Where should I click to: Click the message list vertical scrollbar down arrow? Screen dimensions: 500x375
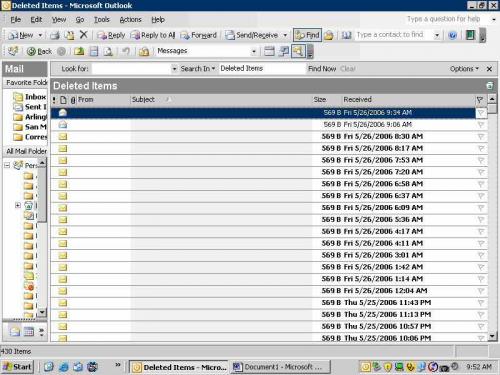[492, 336]
